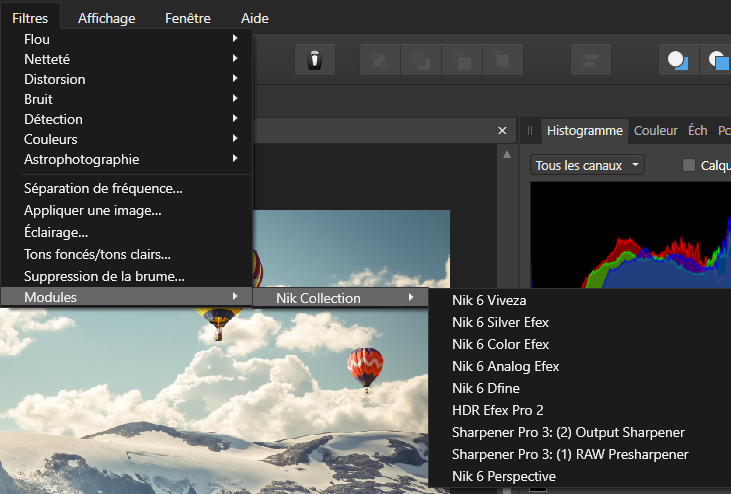Viewport: 731px width, 494px height.
Task: Click the white circle mask toolbar icon
Action: (x=678, y=60)
